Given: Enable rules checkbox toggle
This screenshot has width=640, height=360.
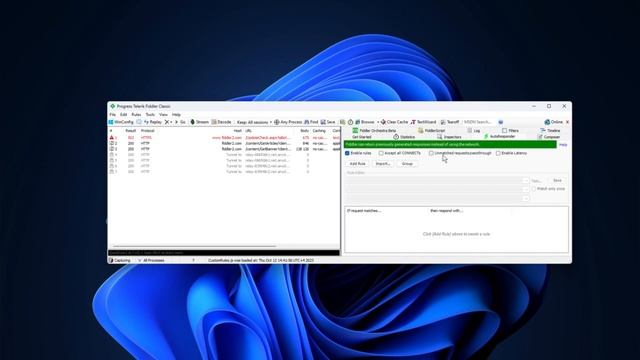Looking at the screenshot, I should point(347,153).
